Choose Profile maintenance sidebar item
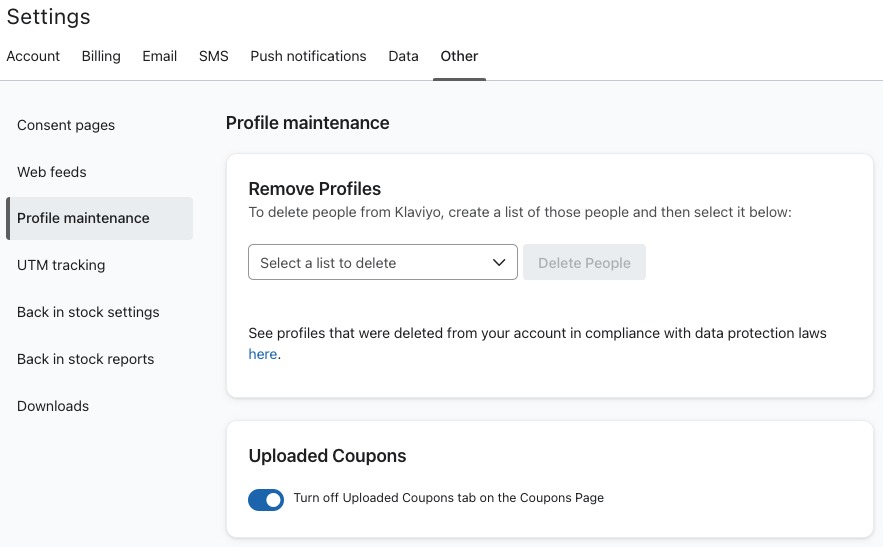Image resolution: width=883 pixels, height=547 pixels. [x=99, y=218]
